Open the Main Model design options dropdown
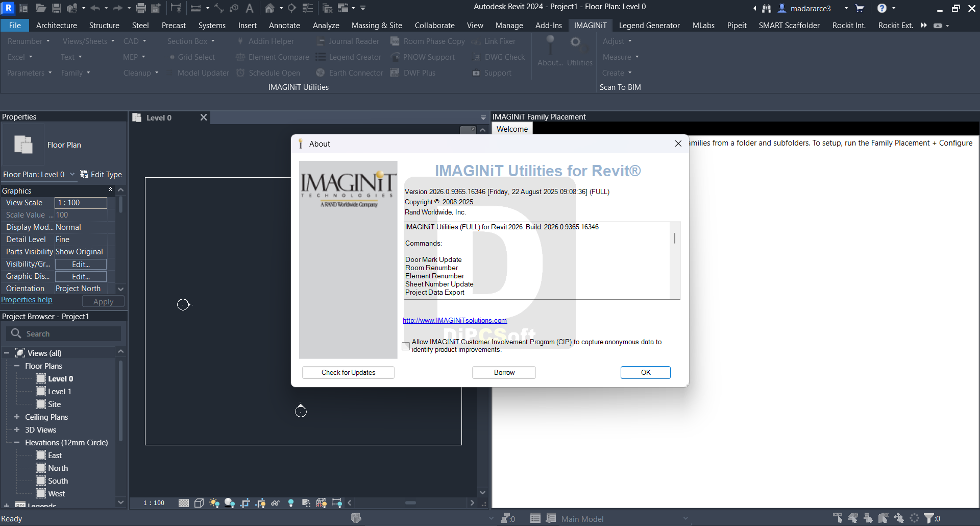Viewport: 980px width, 526px height. coord(625,519)
